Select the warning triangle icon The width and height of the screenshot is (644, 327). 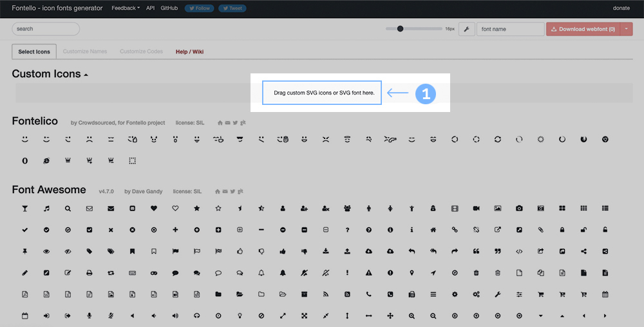click(x=369, y=273)
